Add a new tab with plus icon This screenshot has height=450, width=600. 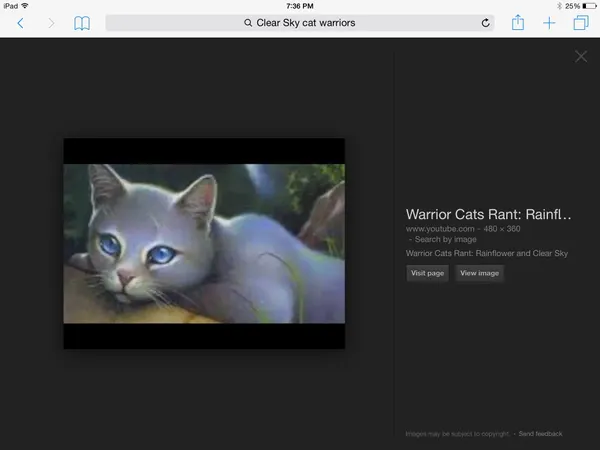point(549,23)
